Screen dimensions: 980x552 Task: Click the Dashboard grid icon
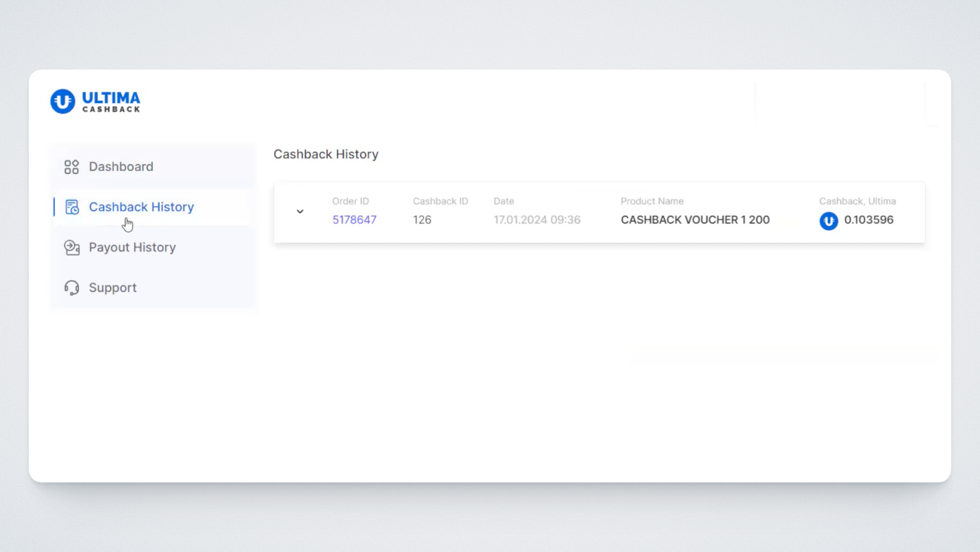click(72, 167)
